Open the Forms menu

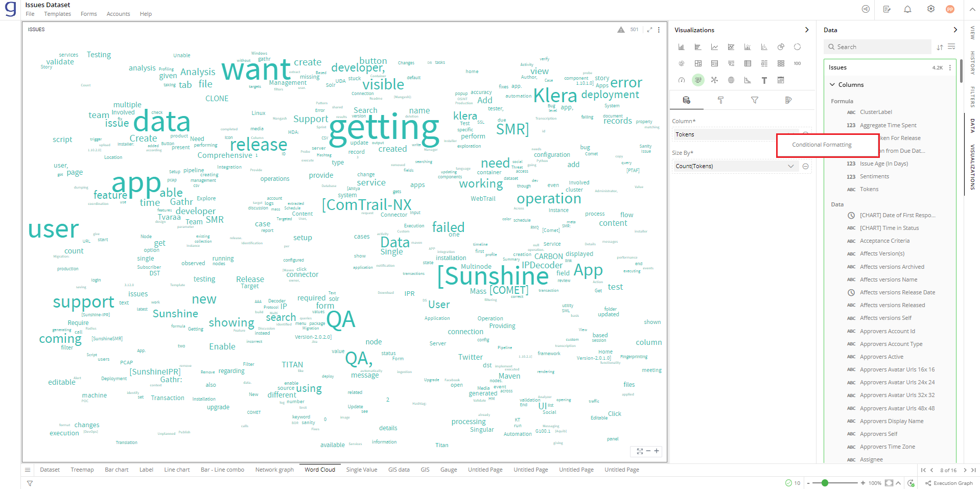point(88,14)
